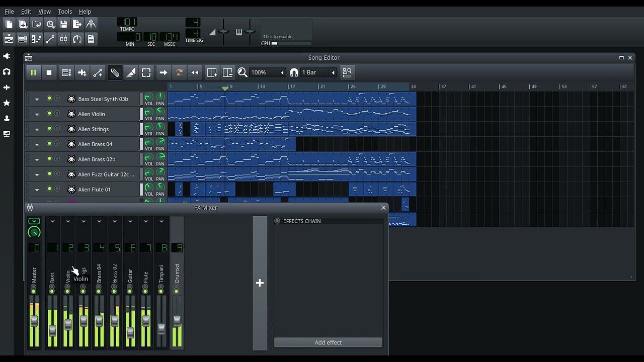644x362 pixels.
Task: Add an automation track
Action: click(x=98, y=72)
